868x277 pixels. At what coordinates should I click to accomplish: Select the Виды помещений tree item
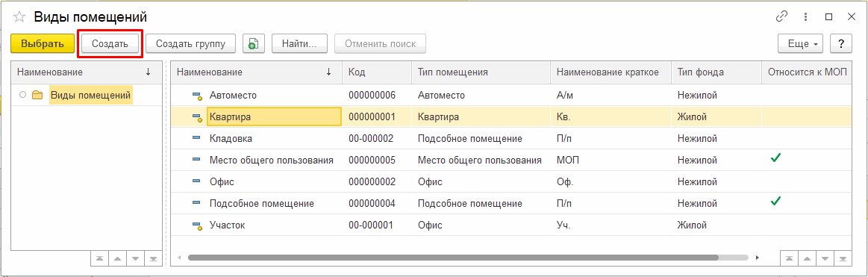(91, 96)
